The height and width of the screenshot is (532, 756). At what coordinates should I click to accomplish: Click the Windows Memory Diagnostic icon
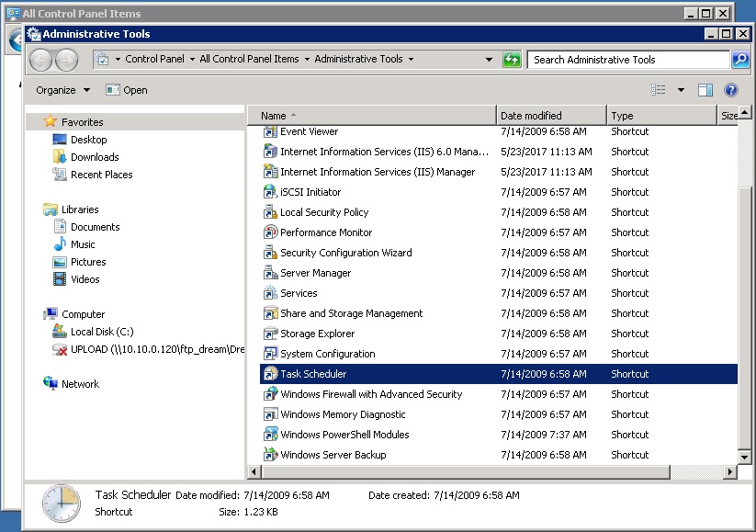point(270,414)
